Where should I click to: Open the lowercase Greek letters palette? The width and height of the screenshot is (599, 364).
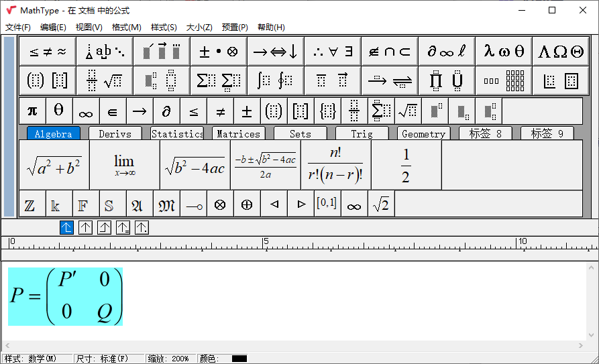tap(504, 51)
